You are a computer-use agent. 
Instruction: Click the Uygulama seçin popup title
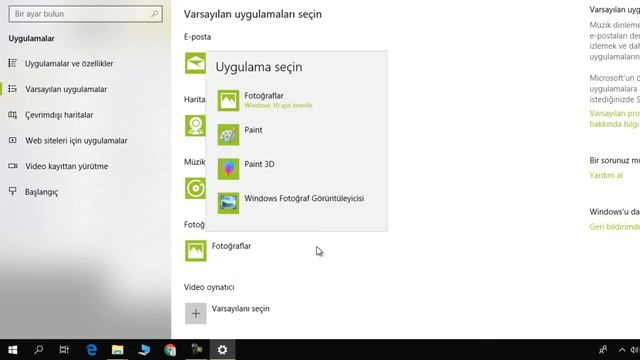point(259,67)
